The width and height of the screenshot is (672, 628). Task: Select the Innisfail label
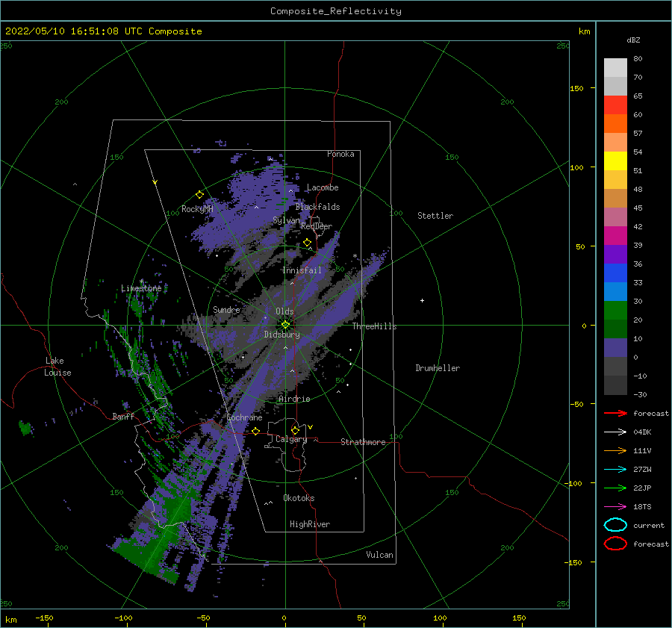302,270
